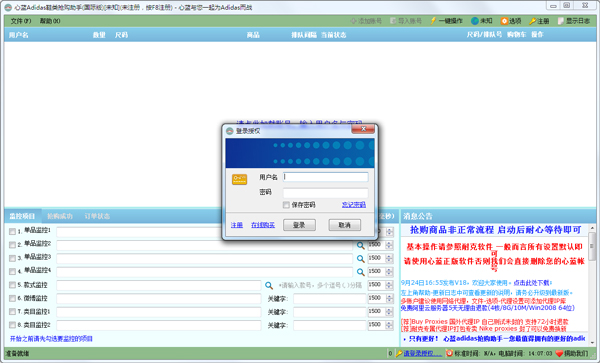Switch to the 抢购成功 tab

[x=60, y=216]
